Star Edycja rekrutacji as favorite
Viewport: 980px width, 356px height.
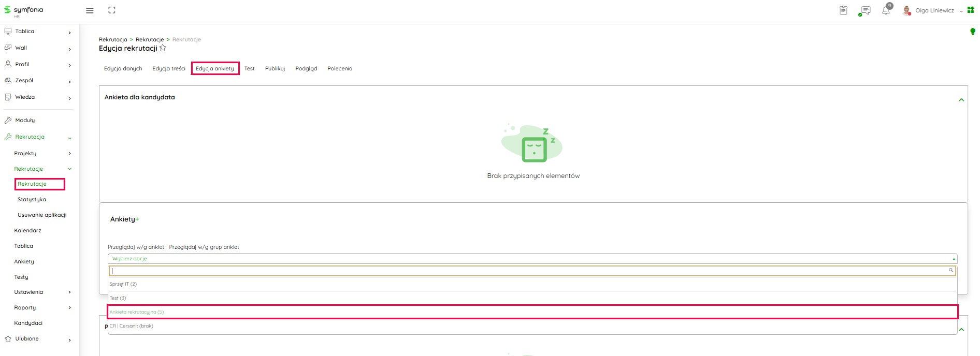[x=163, y=48]
